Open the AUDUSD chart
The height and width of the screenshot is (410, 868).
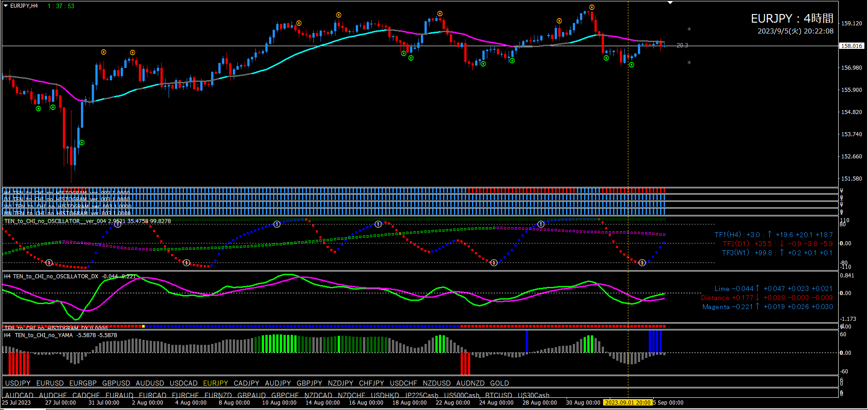[x=150, y=383]
